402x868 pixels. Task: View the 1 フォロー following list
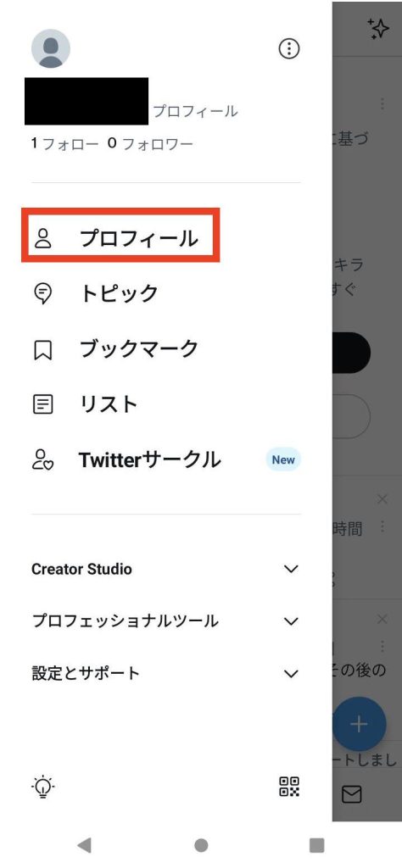click(x=64, y=144)
